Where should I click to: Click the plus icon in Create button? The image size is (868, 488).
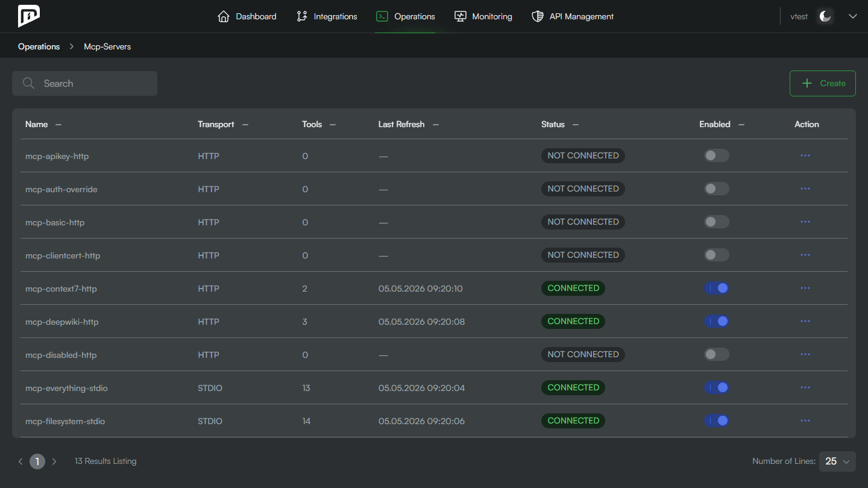[807, 83]
